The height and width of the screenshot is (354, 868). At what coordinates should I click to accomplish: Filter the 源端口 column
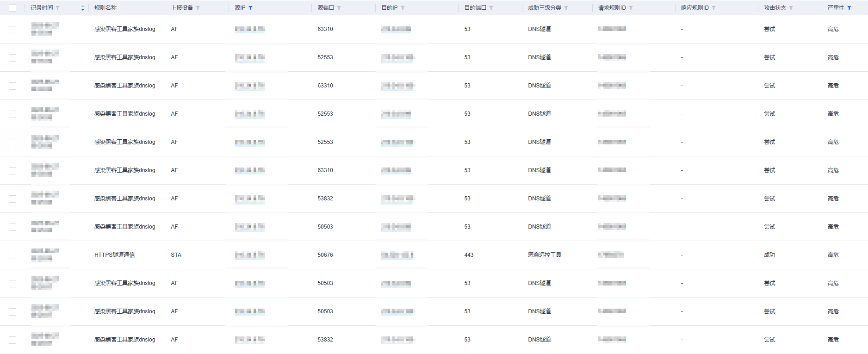[x=339, y=8]
